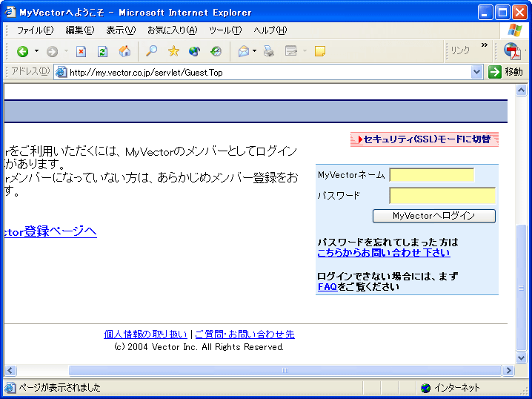
Task: Open the ファイル(F) menu
Action: coord(35,30)
